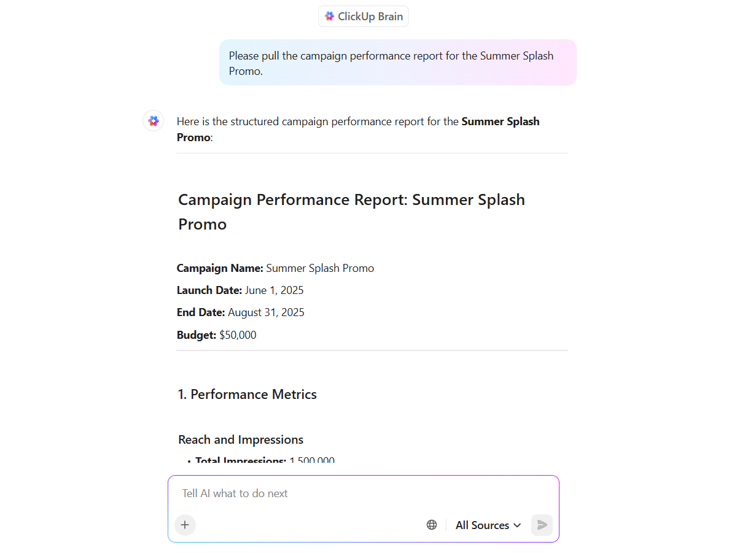Click the send arrow icon

[542, 525]
